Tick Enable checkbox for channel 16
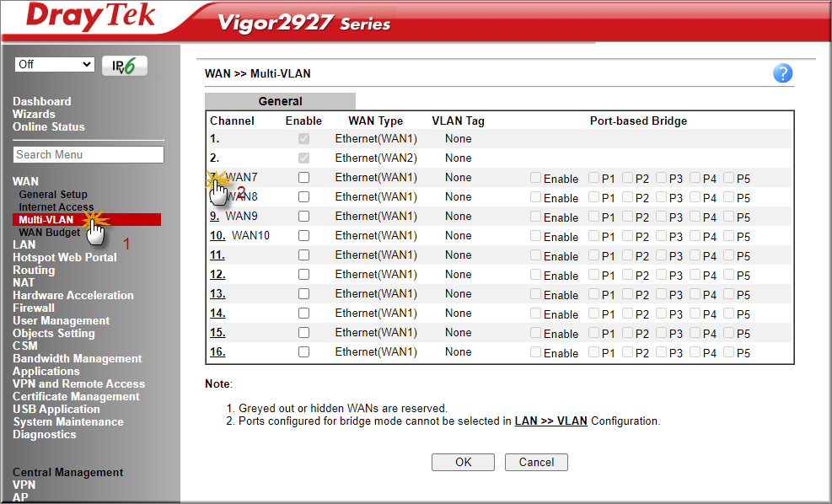 click(303, 352)
